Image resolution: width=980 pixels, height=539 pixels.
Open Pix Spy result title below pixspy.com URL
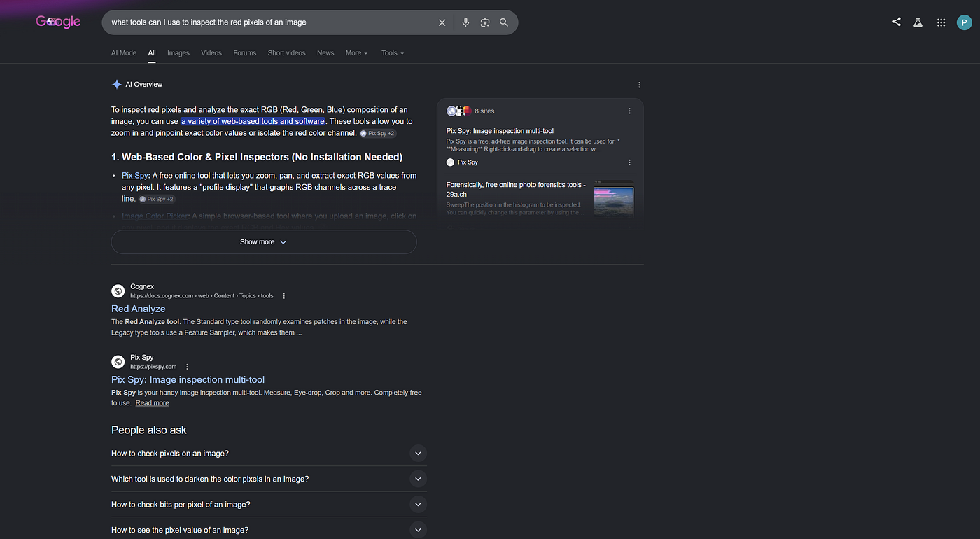(x=188, y=380)
